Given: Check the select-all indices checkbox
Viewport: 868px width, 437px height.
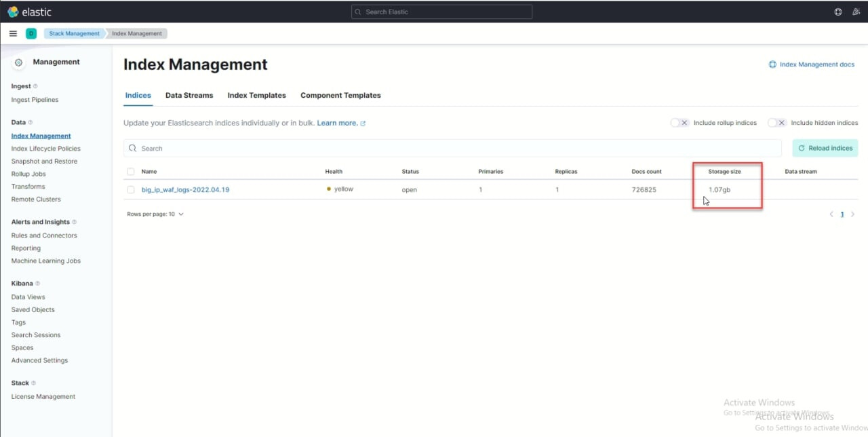Looking at the screenshot, I should pyautogui.click(x=131, y=172).
